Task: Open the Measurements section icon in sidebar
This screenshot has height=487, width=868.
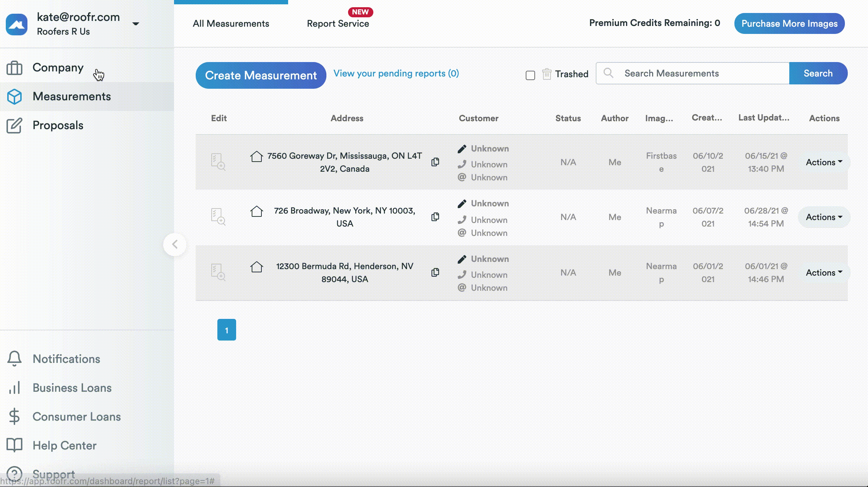Action: tap(15, 97)
